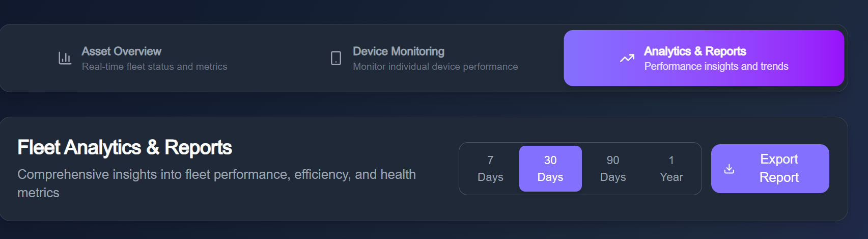Click the trending arrow icon on Analytics tab
868x239 pixels.
pyautogui.click(x=627, y=58)
